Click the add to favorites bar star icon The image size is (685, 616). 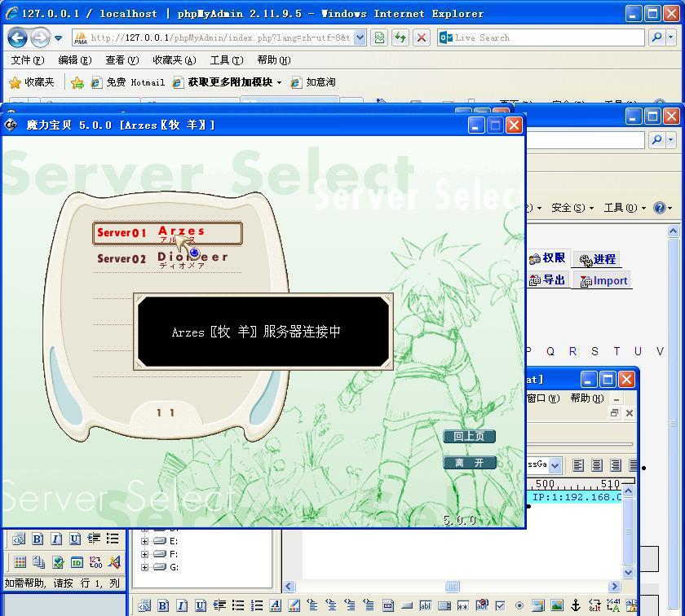(x=77, y=82)
